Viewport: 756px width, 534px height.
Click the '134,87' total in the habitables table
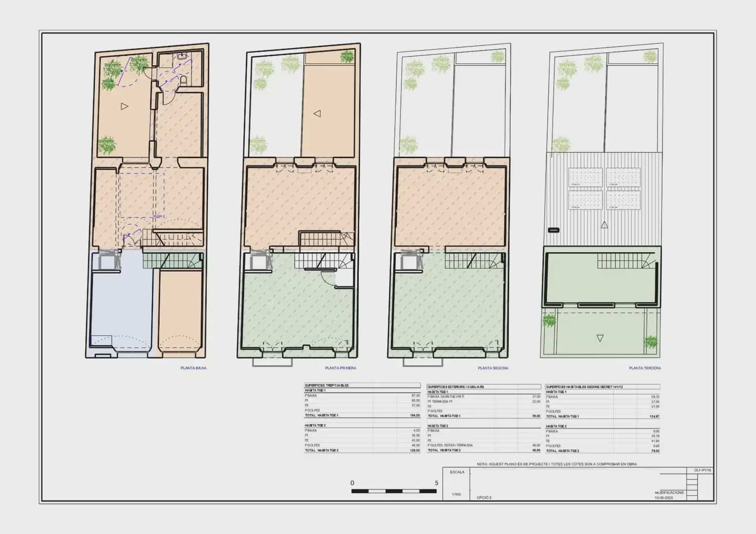[654, 416]
